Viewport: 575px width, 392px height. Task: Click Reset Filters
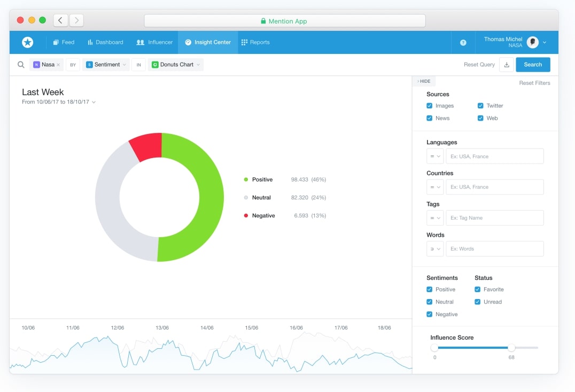point(534,83)
